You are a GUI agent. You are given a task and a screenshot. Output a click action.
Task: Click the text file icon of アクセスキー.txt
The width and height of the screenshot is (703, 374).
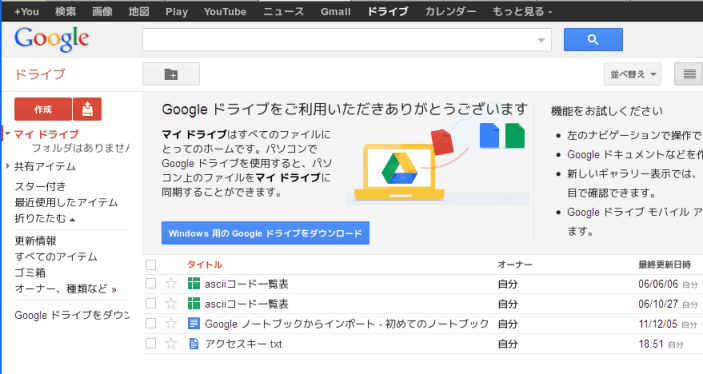(194, 344)
